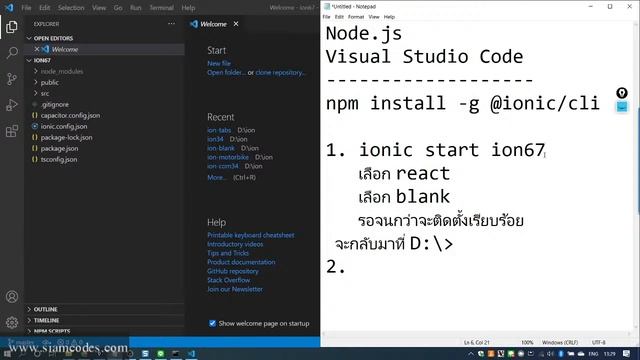Open ionic.config.json in the explorer

click(64, 126)
